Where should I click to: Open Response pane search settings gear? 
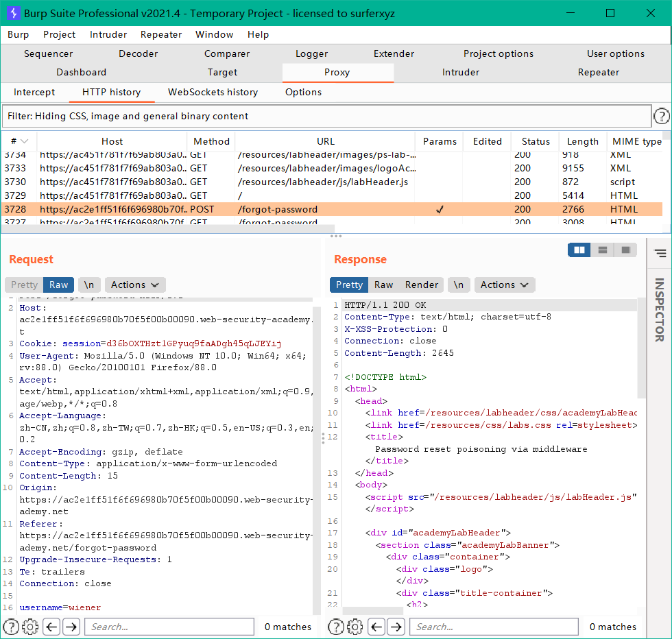(x=355, y=627)
